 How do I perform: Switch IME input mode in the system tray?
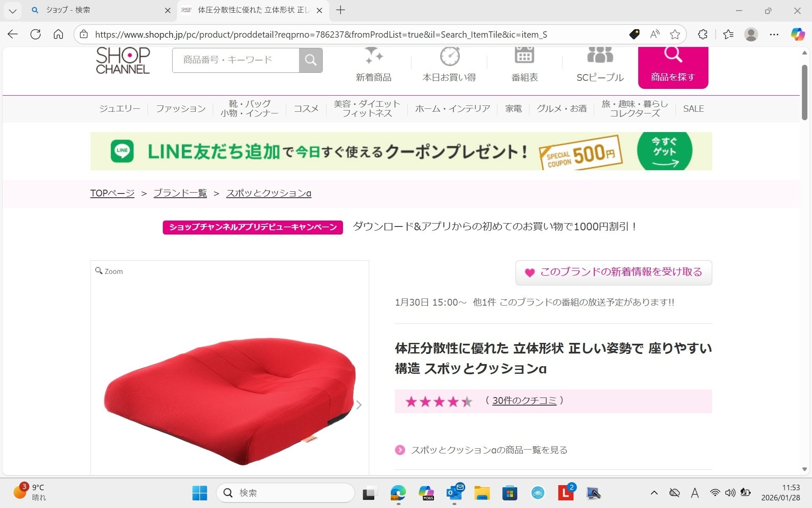(x=695, y=493)
